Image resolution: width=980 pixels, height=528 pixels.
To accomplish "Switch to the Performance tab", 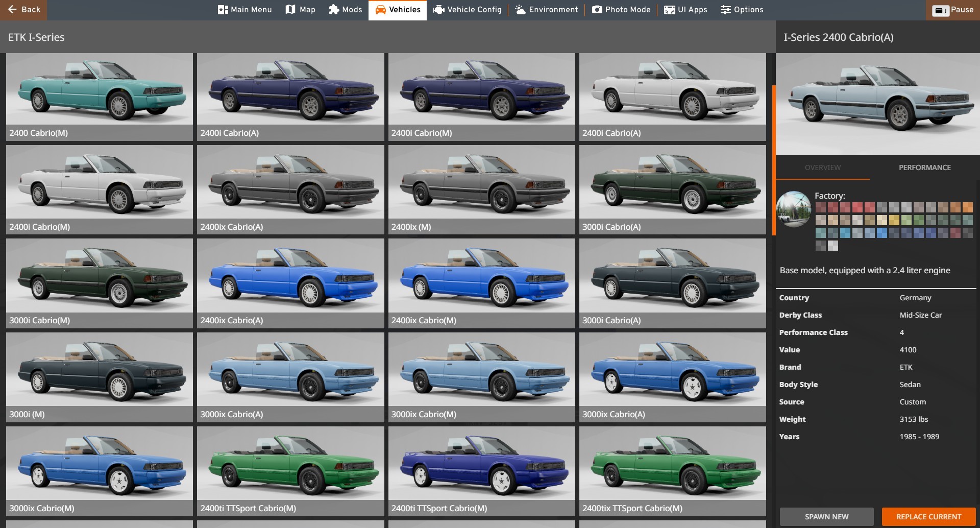I will tap(924, 167).
